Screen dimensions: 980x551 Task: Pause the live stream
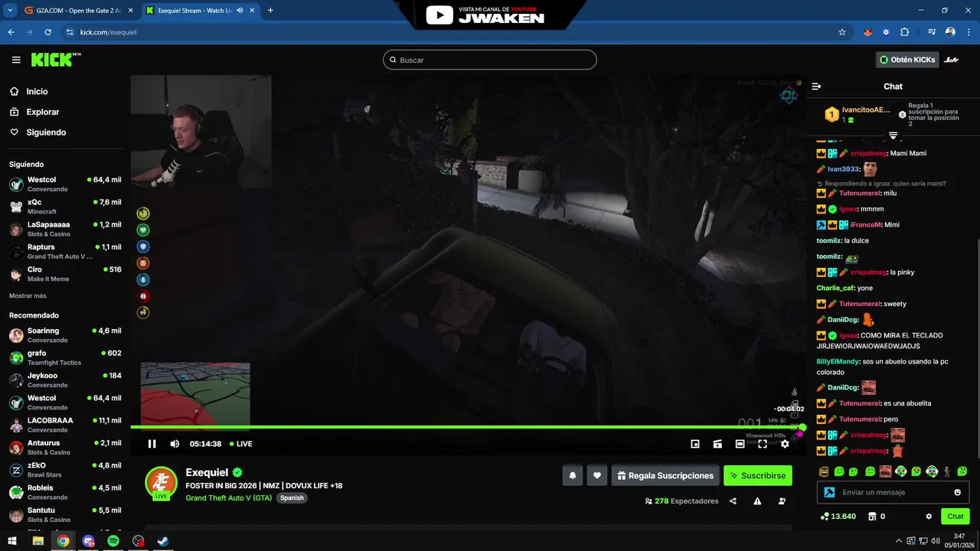click(152, 444)
